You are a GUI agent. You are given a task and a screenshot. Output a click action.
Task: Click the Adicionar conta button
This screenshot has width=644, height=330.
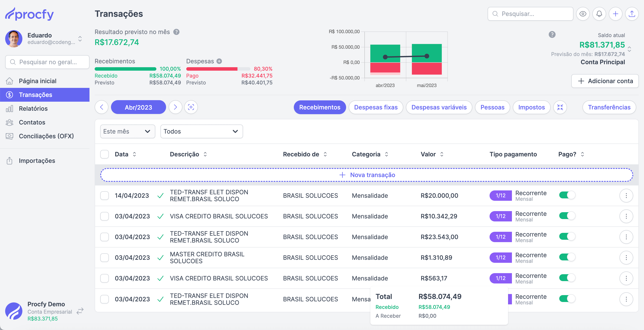point(605,81)
